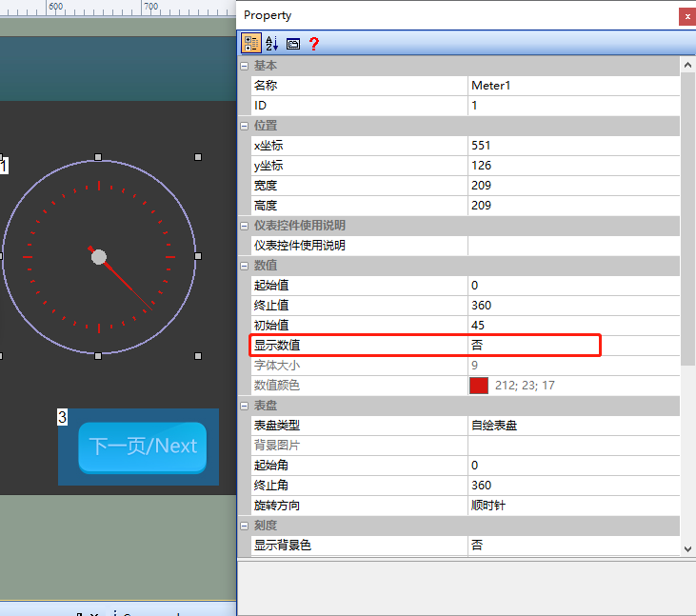Click the 下一页/Next button
Viewport: 696px width, 616px height.
(x=143, y=447)
